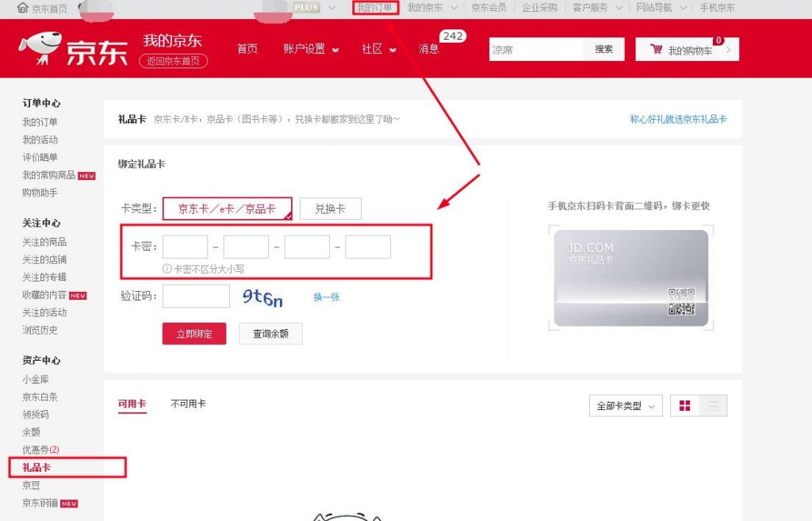
Task: Switch to list view icon
Action: click(x=713, y=406)
